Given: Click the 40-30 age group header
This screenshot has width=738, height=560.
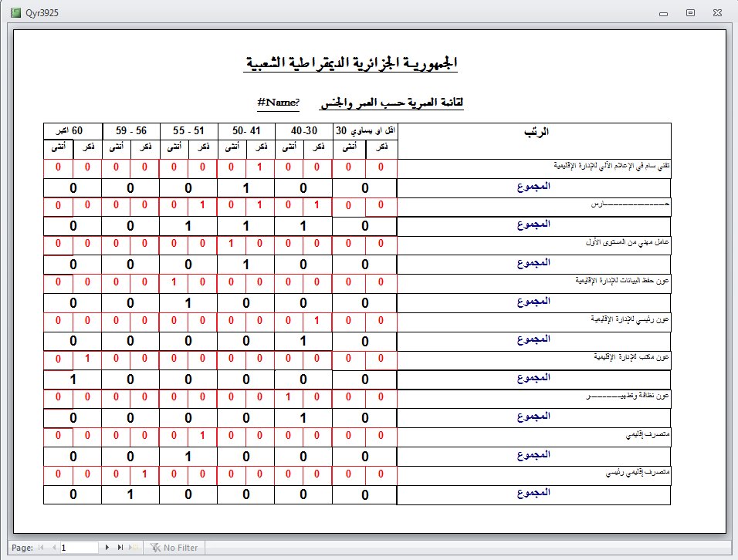Looking at the screenshot, I should pyautogui.click(x=303, y=130).
